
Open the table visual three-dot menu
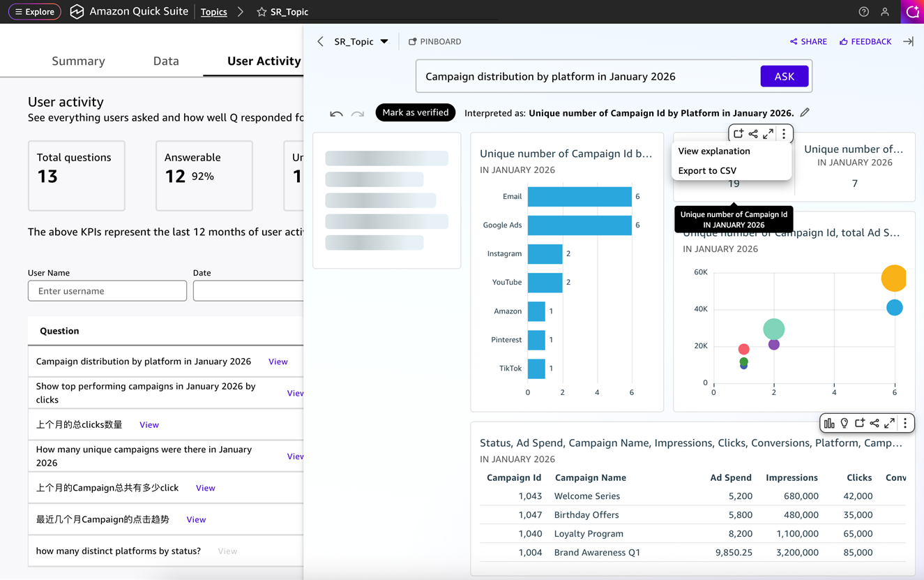pos(905,423)
